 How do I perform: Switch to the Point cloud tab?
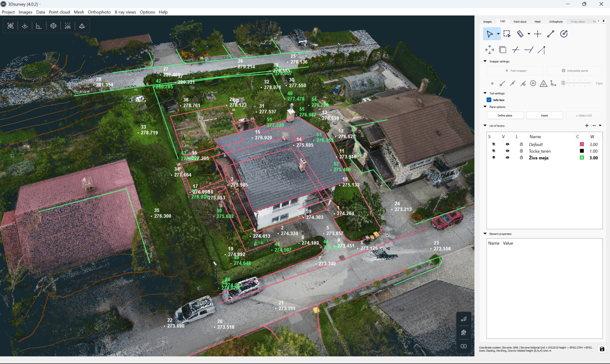click(519, 21)
